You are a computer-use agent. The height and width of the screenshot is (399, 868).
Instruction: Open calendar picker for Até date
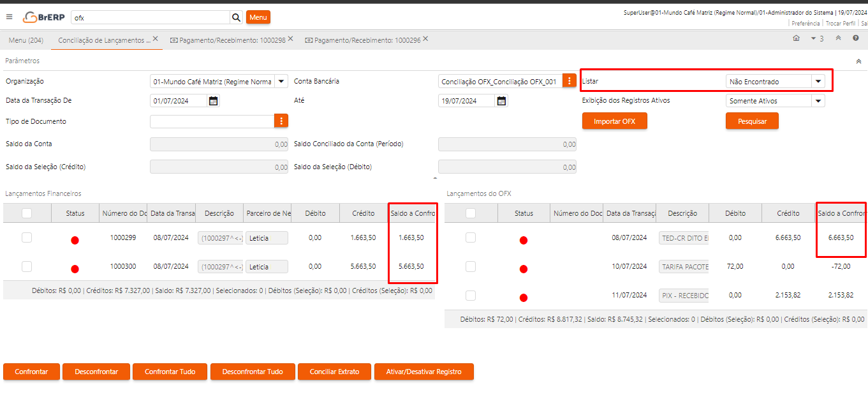[x=502, y=101]
